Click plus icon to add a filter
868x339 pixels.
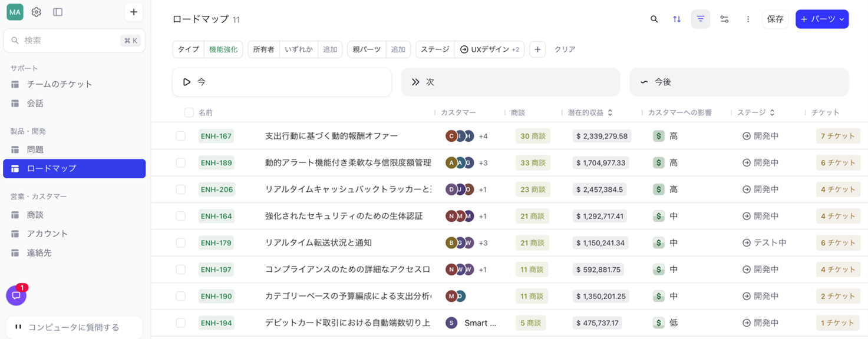(x=537, y=49)
